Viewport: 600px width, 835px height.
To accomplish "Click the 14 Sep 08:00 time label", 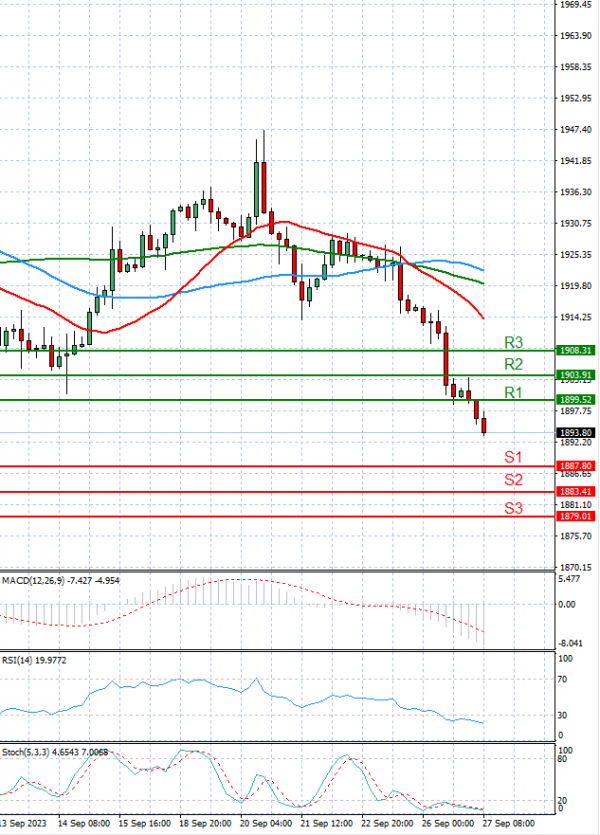I will click(x=84, y=823).
